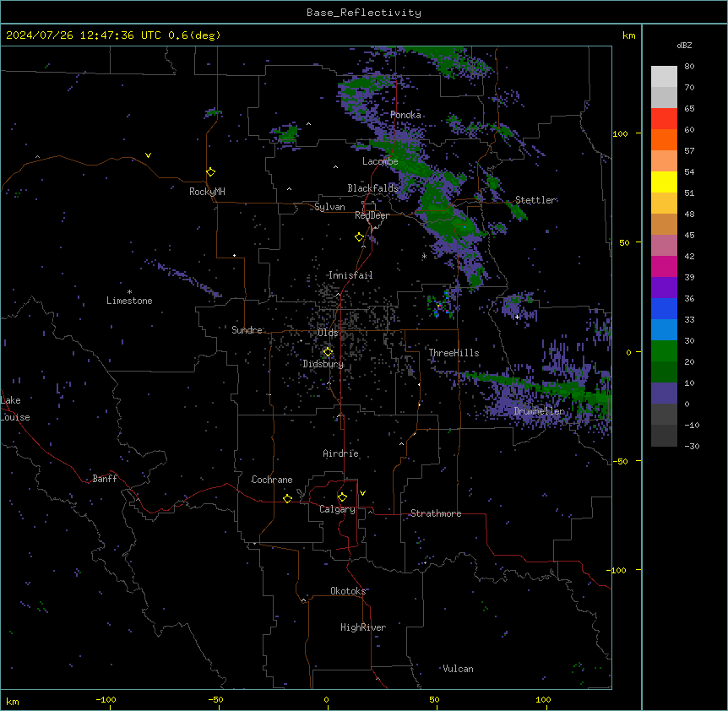Click the RedDeer city label
The height and width of the screenshot is (711, 728).
(x=372, y=215)
